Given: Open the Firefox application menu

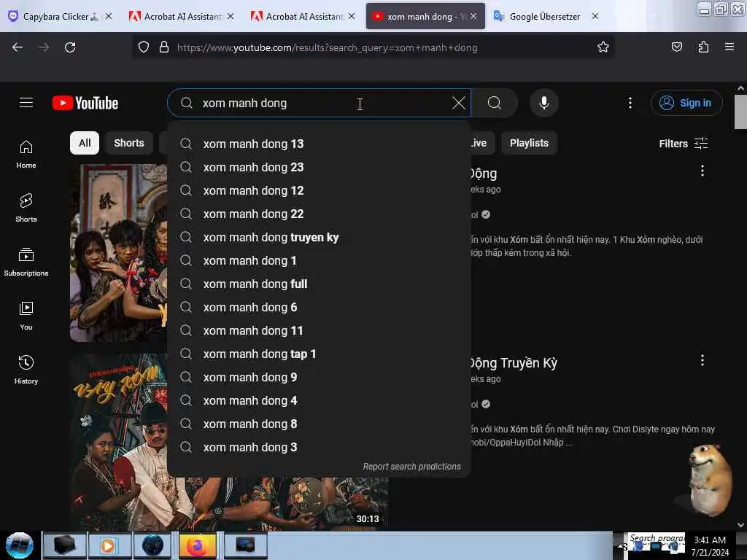Looking at the screenshot, I should tap(729, 47).
